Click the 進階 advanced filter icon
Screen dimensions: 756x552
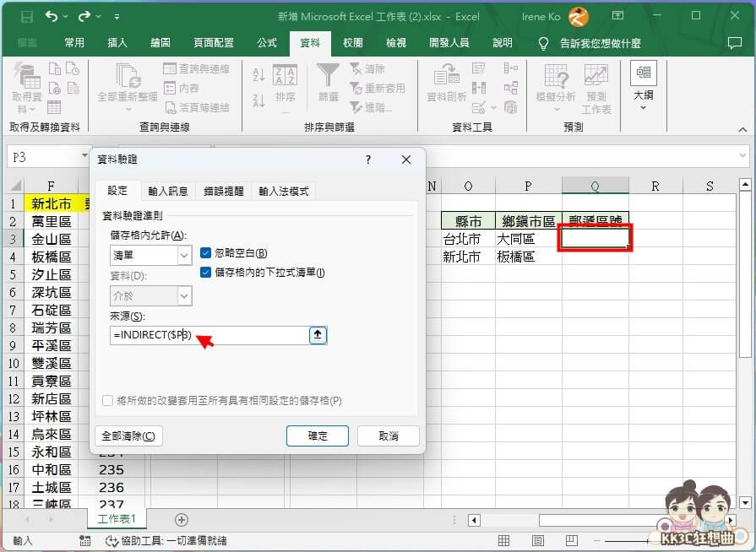click(x=354, y=107)
